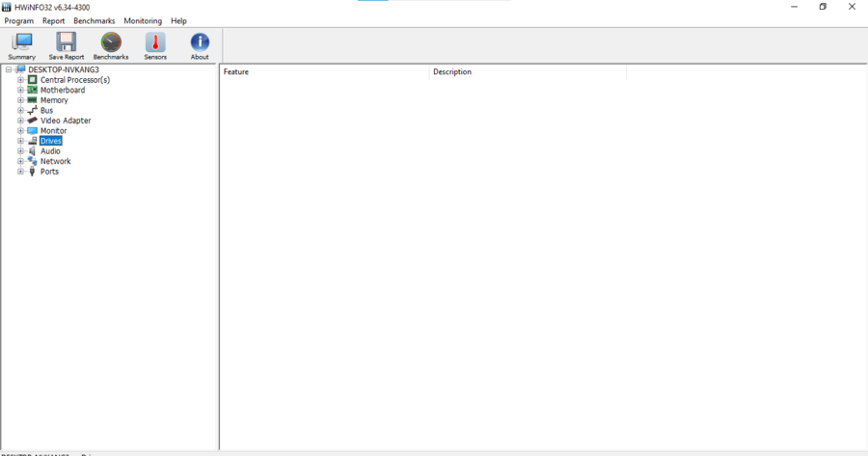The width and height of the screenshot is (868, 456).
Task: Expand the Memory node
Action: coord(20,100)
